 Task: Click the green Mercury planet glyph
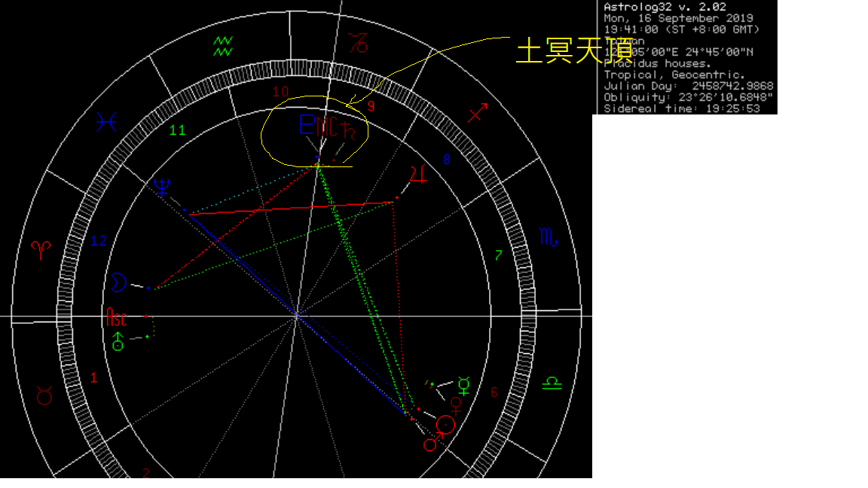click(x=464, y=386)
